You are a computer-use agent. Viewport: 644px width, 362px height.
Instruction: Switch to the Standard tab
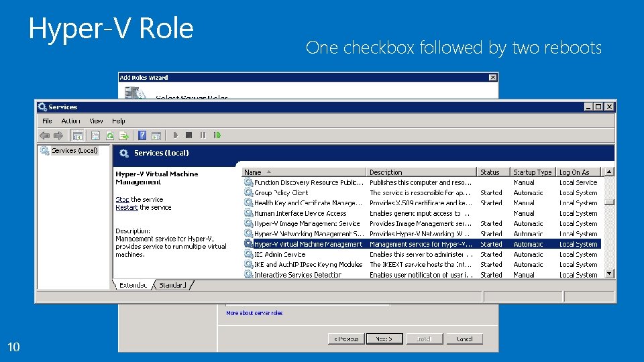pos(172,285)
